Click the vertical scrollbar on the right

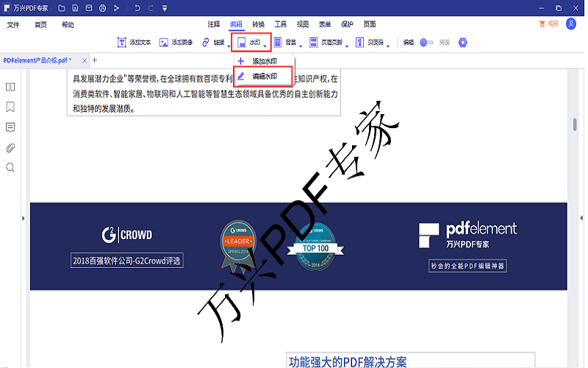[x=575, y=124]
